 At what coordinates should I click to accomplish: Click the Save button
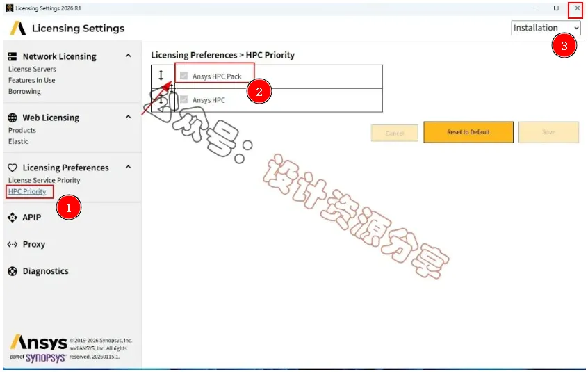click(548, 132)
